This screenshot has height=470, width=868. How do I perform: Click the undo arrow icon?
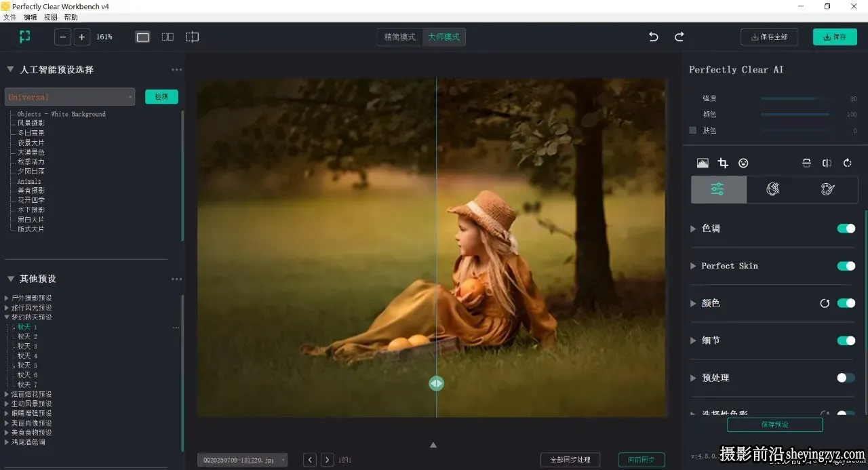653,37
